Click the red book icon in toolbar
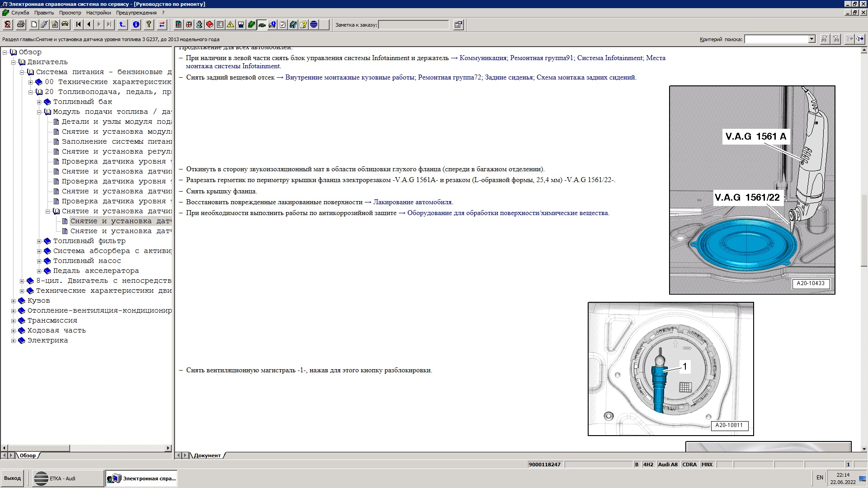 click(x=209, y=25)
